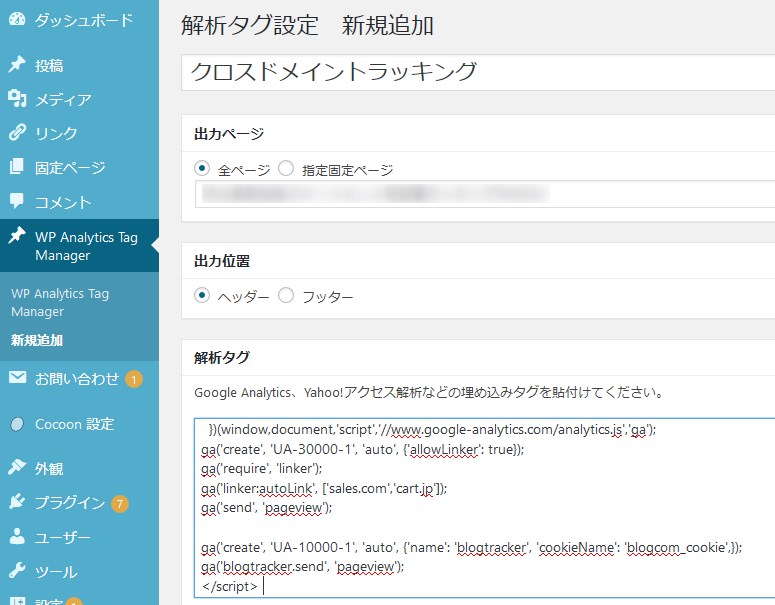Open the top-level WP Analytics Tag Manager menu
The width and height of the screenshot is (775, 605).
(x=79, y=246)
